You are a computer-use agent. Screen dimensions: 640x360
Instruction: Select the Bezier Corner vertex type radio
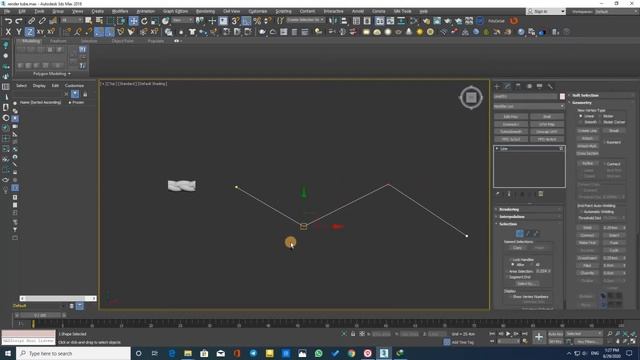[600, 122]
